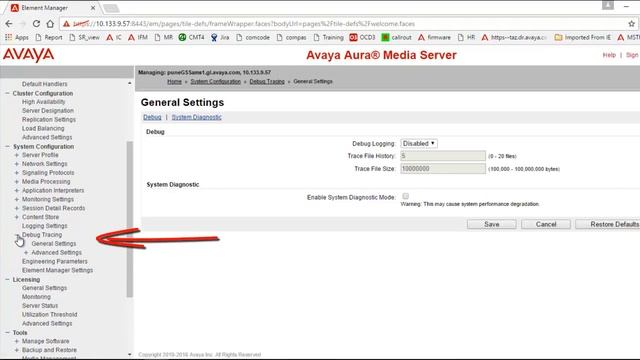Go to browser Home icon
This screenshot has width=640, height=360.
coord(50,24)
